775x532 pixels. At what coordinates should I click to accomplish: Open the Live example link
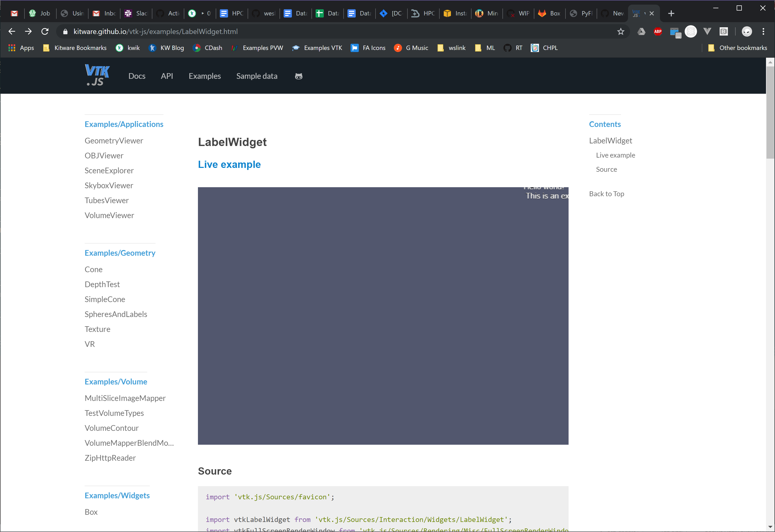(x=229, y=164)
